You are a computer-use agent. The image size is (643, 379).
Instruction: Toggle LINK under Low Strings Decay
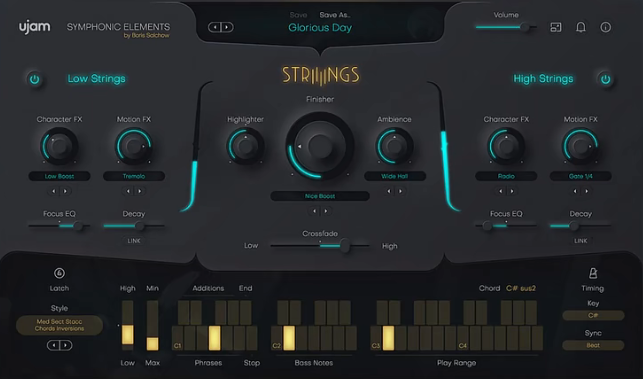[134, 241]
